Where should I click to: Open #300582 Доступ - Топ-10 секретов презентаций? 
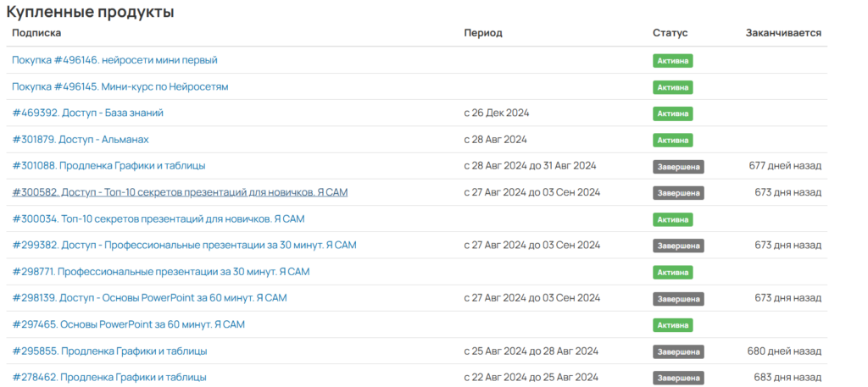(x=180, y=192)
